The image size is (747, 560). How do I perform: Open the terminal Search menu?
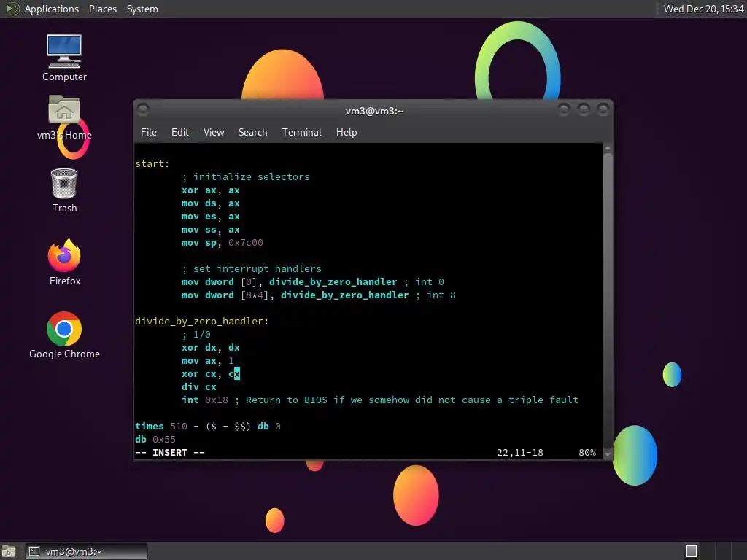click(252, 132)
